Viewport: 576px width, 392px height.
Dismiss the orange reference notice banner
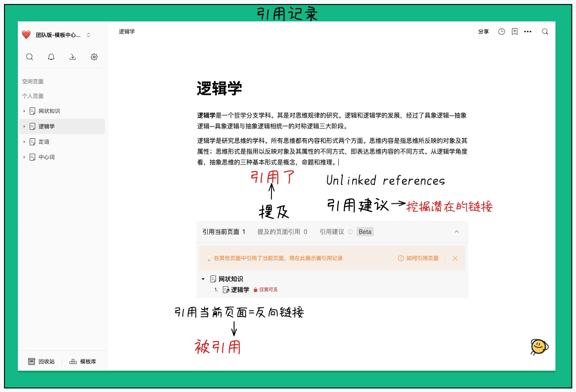click(x=455, y=258)
